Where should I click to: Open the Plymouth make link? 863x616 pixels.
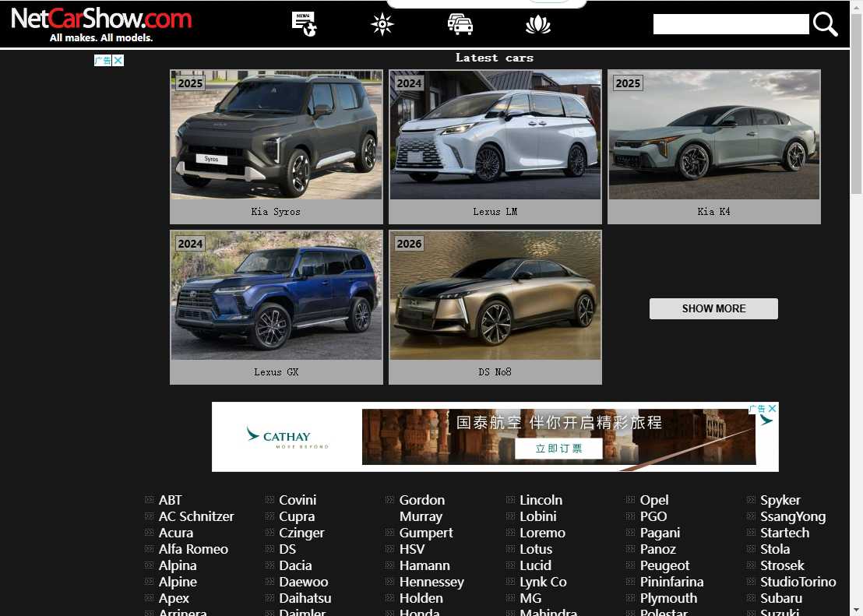[668, 598]
